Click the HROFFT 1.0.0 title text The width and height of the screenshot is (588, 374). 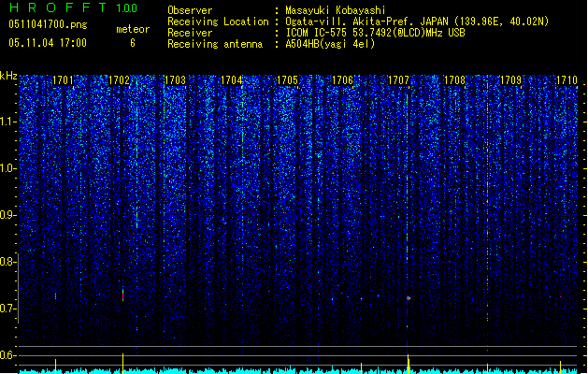pos(74,7)
